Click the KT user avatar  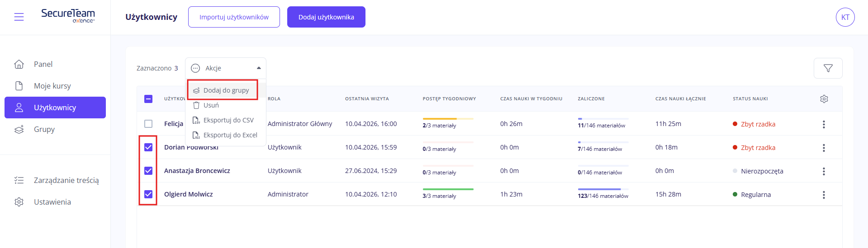[845, 17]
